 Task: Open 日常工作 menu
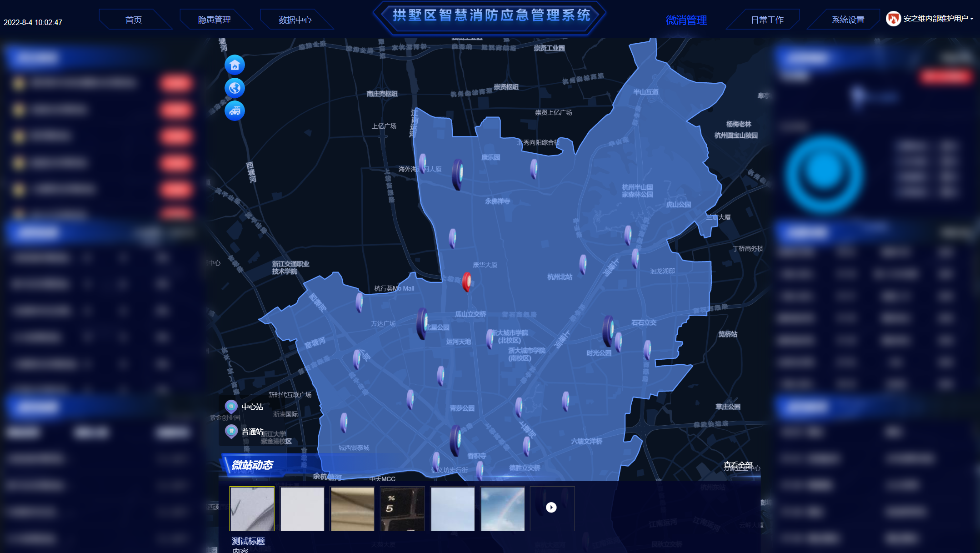coord(767,20)
